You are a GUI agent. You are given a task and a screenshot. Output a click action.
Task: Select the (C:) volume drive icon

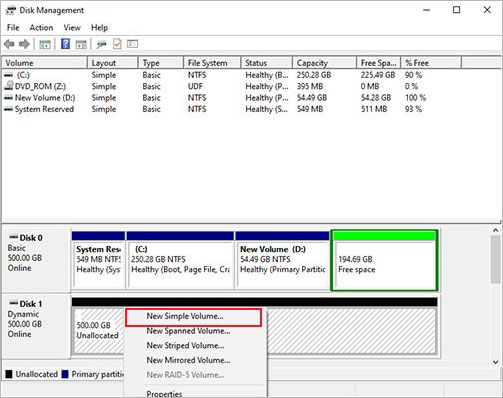(x=9, y=75)
